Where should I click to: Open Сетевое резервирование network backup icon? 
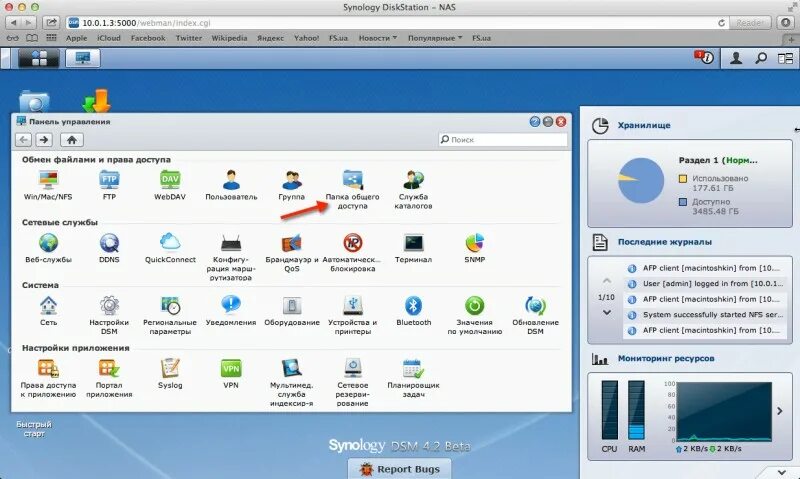[x=352, y=383]
